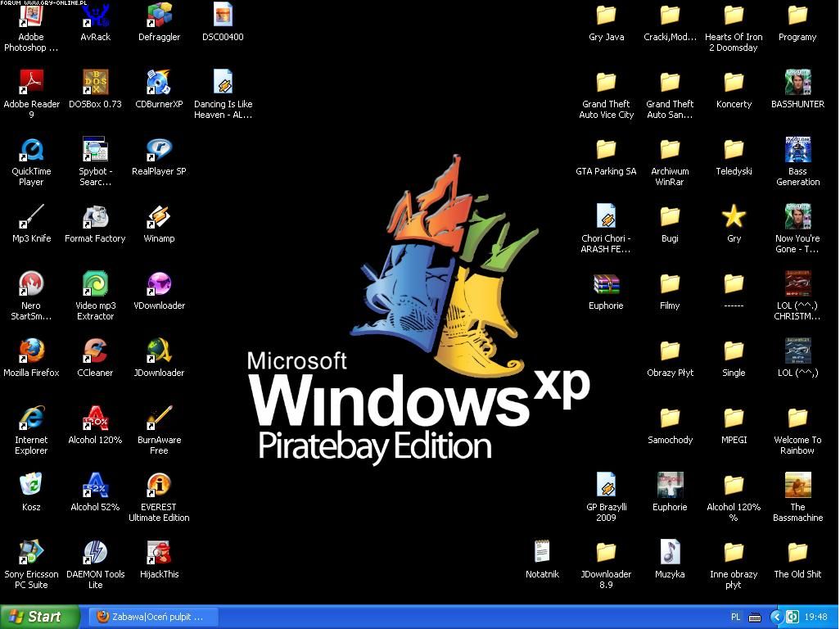Viewport: 840px width, 629px height.
Task: Select the Cracki,Mod... folder
Action: point(670,15)
